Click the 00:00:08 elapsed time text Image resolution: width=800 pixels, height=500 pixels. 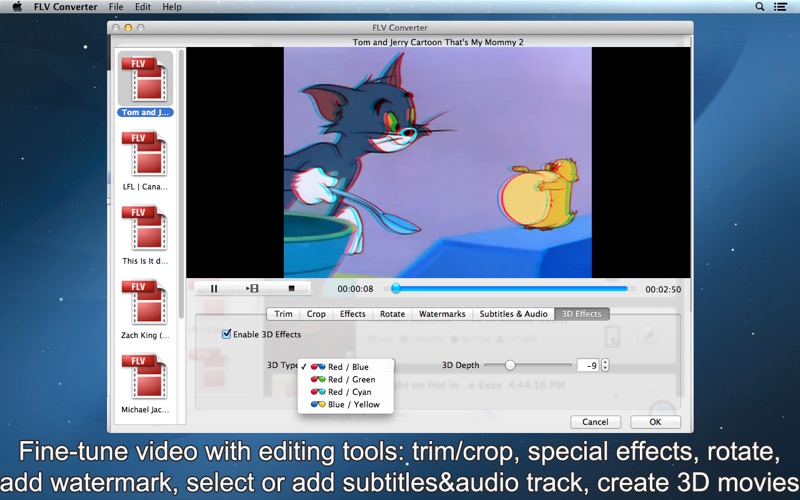[x=355, y=289]
